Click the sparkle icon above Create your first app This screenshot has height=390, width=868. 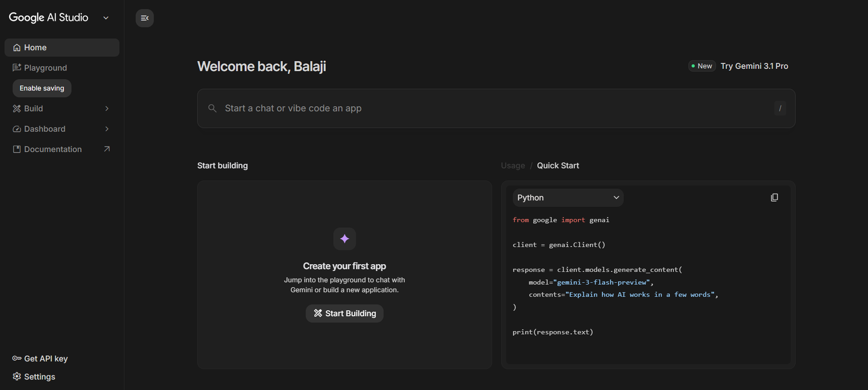(x=344, y=239)
